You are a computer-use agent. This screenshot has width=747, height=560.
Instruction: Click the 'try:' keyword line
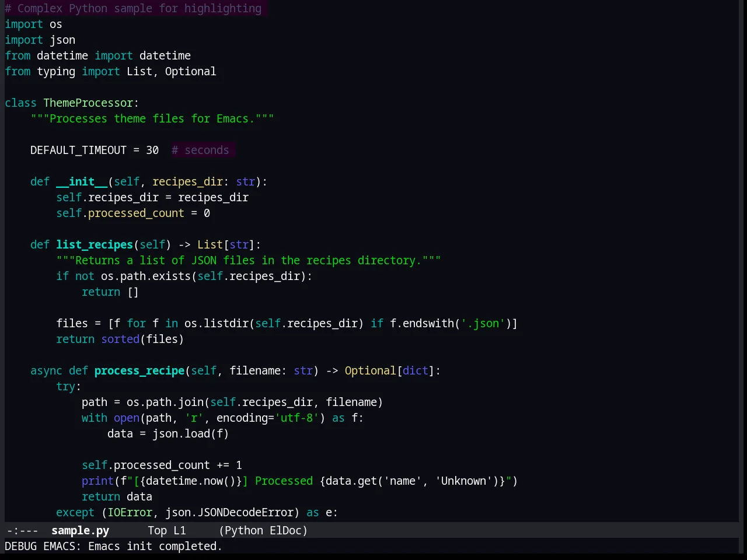69,386
